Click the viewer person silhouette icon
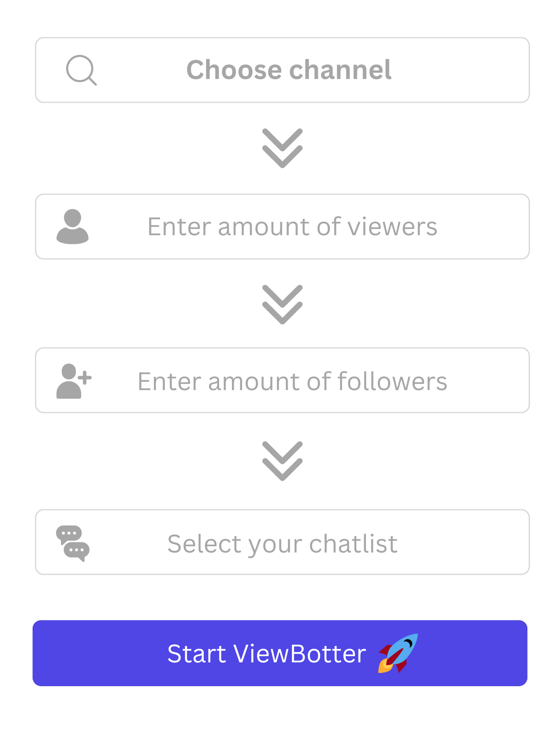Screen dimensions: 560x729 (x=73, y=226)
